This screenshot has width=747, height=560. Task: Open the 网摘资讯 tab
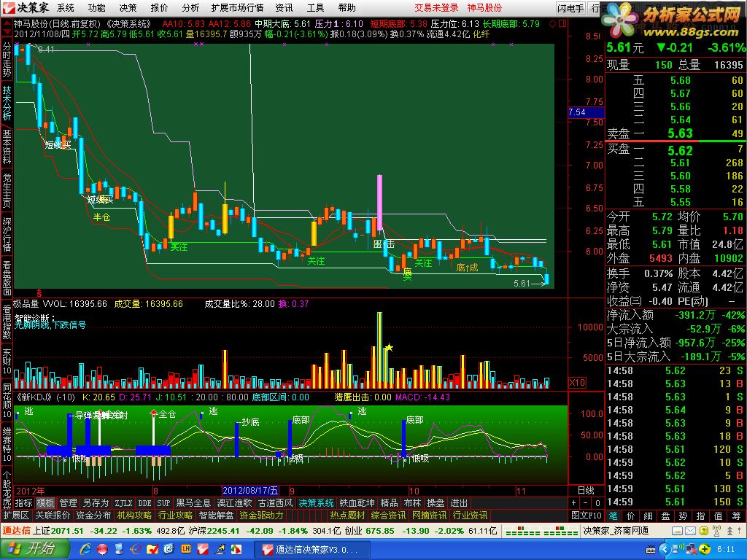click(429, 516)
